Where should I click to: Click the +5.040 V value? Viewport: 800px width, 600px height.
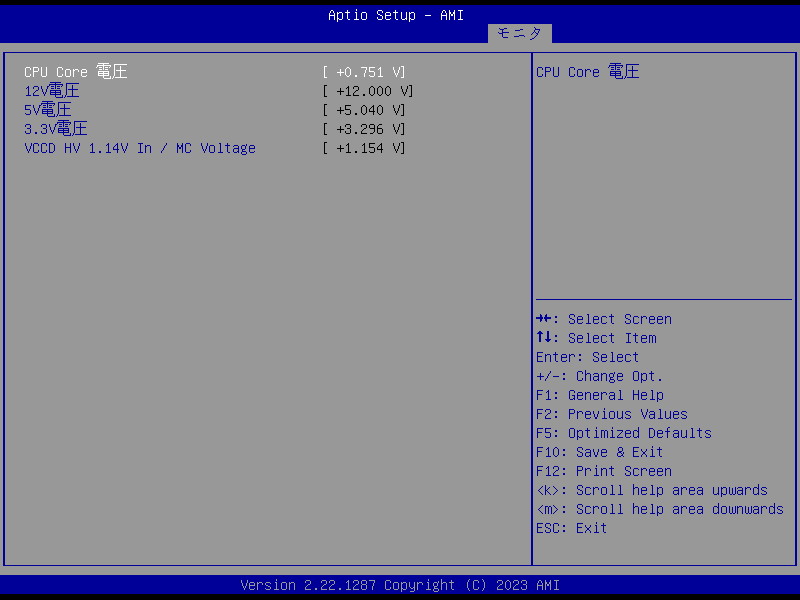(364, 110)
